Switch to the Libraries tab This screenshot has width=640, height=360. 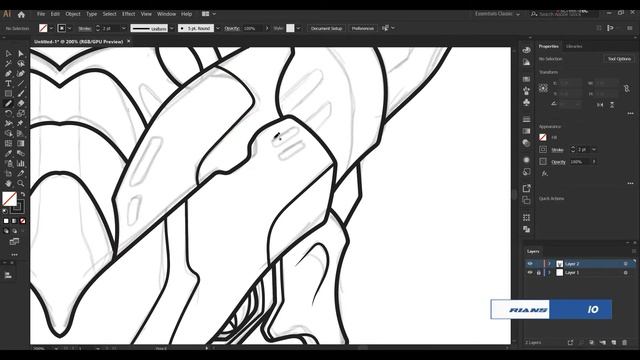pos(574,47)
